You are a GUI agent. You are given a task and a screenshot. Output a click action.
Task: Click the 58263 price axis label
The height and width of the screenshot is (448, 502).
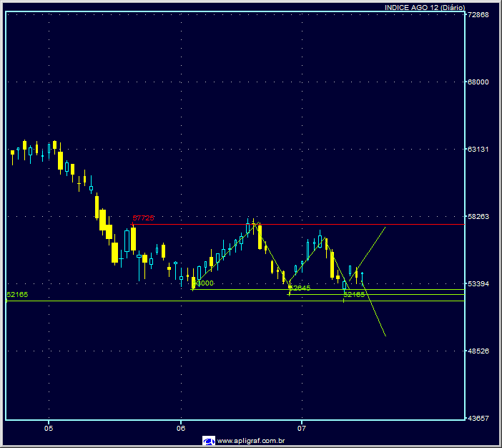tap(478, 217)
